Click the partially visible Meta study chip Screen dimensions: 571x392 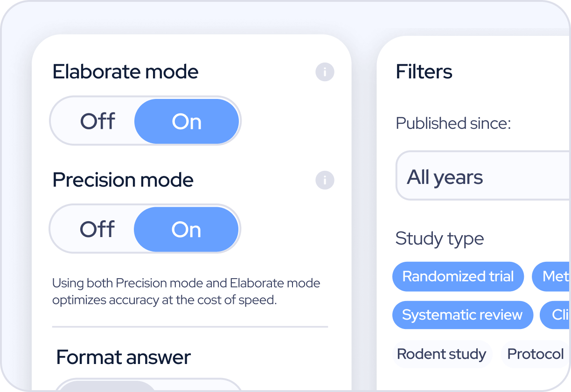point(553,277)
